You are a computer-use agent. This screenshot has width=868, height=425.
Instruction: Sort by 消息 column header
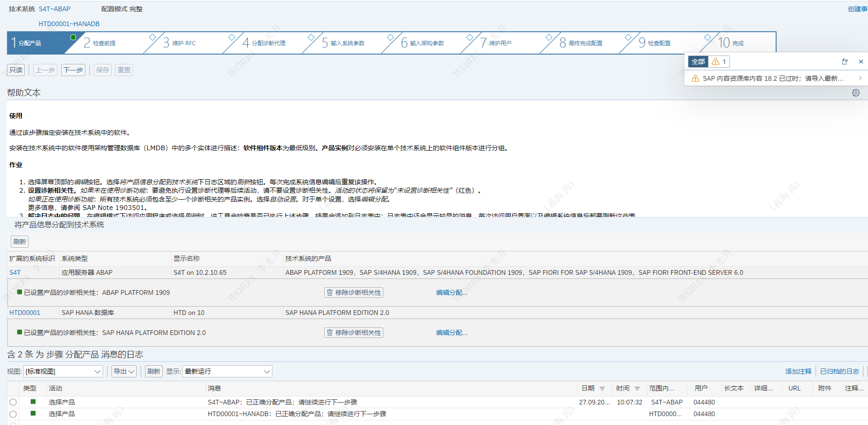(x=215, y=388)
